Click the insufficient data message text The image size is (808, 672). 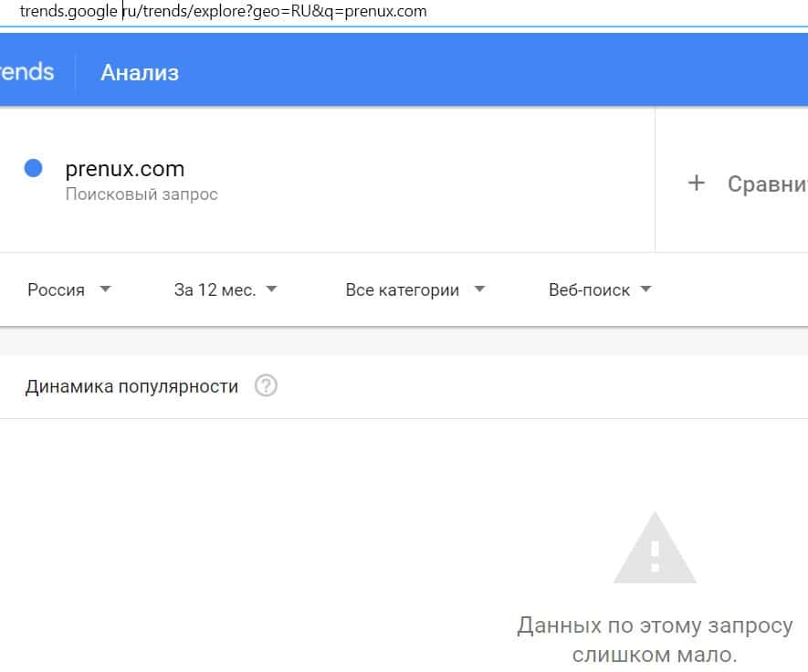(655, 640)
